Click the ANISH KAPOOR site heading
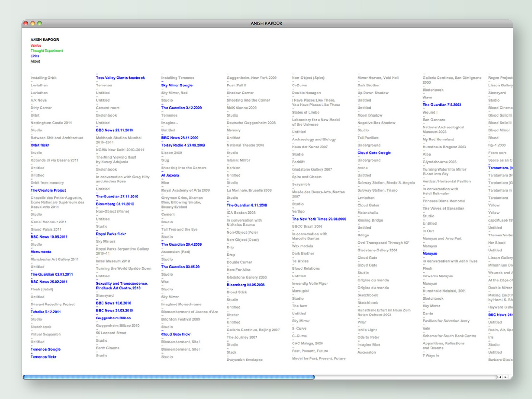532x399 pixels. [45, 40]
